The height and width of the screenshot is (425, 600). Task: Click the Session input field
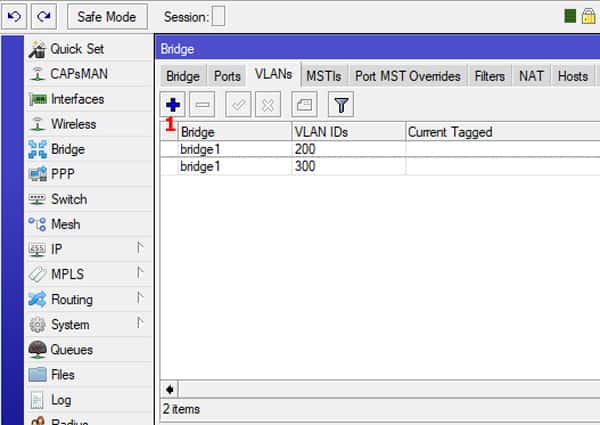pos(218,17)
